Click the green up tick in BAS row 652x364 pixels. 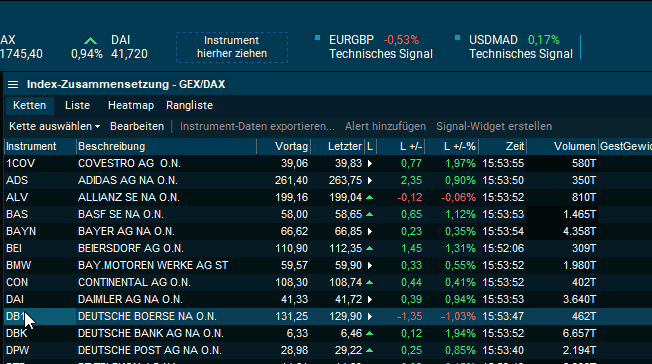point(369,215)
